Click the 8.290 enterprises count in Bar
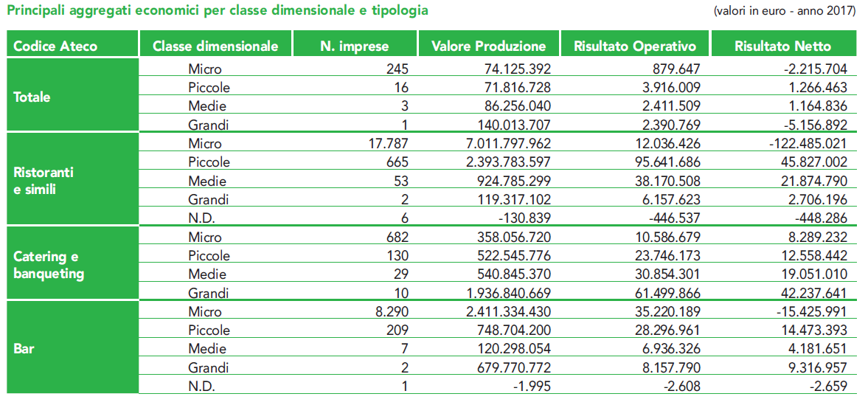Viewport: 868px width, 405px height. click(x=392, y=312)
